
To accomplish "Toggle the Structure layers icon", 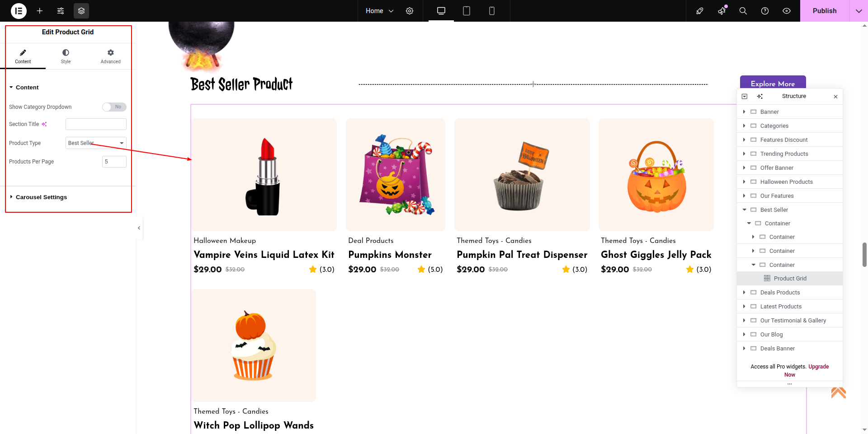I will (81, 11).
